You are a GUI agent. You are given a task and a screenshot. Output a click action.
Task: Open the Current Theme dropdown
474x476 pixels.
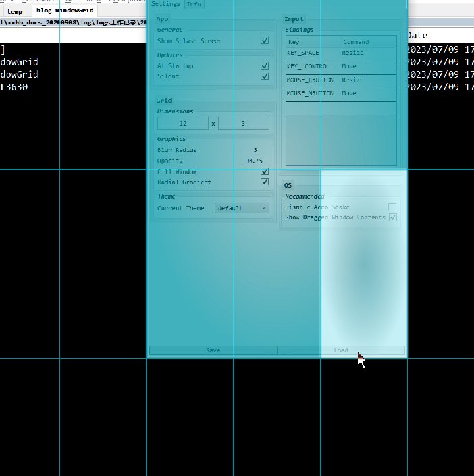tap(242, 208)
